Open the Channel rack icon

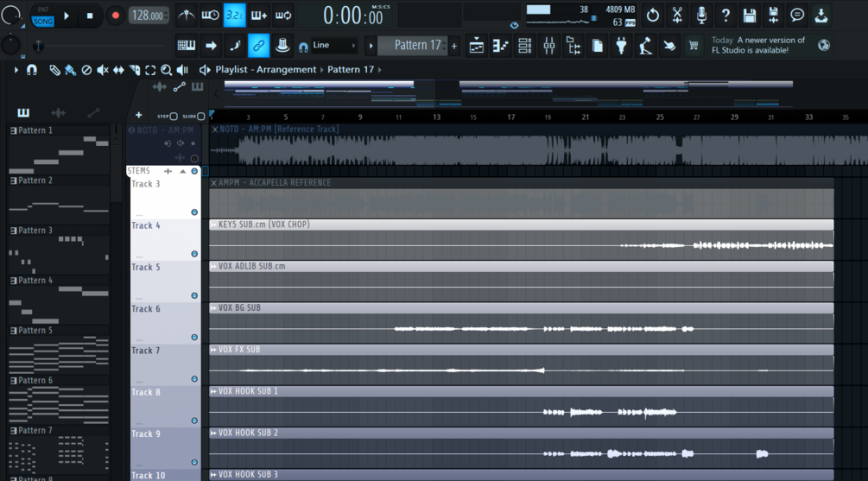pos(525,46)
